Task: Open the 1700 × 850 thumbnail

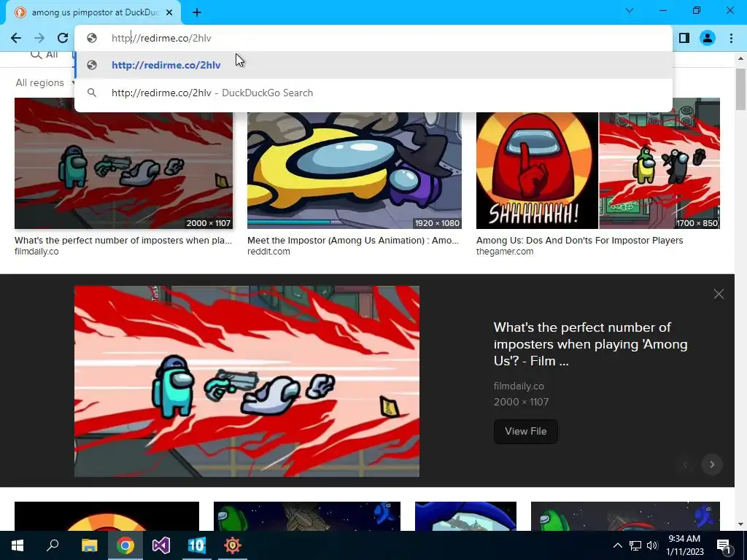Action: click(659, 171)
